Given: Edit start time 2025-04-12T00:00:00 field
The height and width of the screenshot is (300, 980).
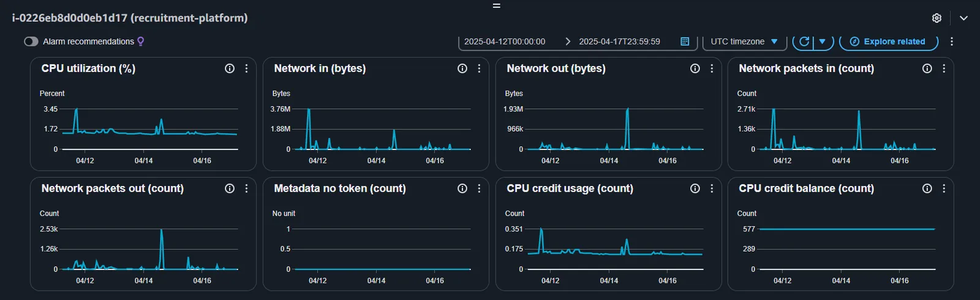Looking at the screenshot, I should tap(505, 42).
